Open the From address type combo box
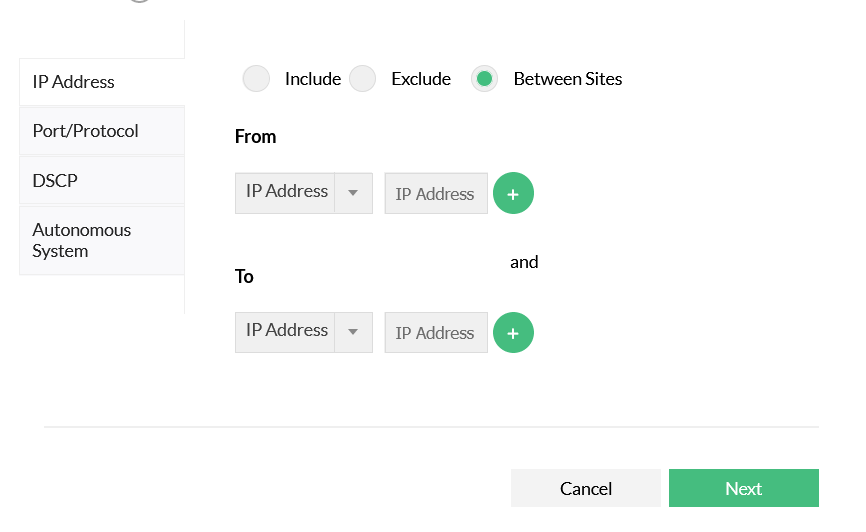The image size is (866, 532). click(x=288, y=193)
